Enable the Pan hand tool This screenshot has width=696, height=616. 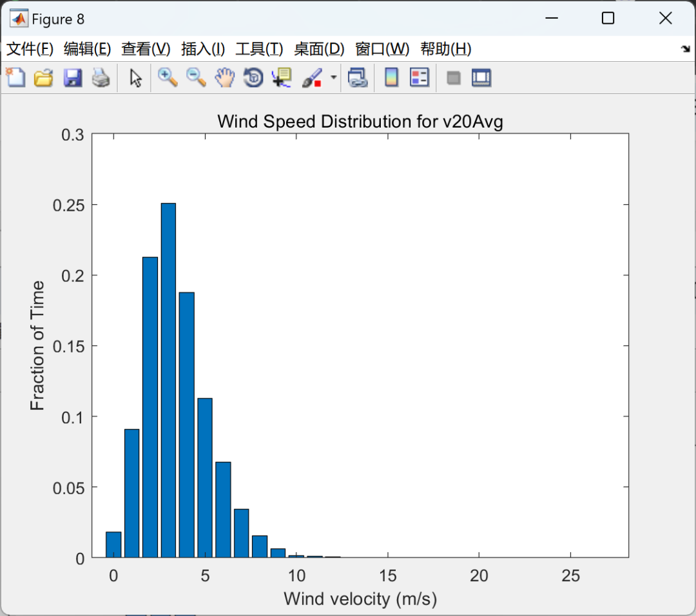[x=225, y=78]
